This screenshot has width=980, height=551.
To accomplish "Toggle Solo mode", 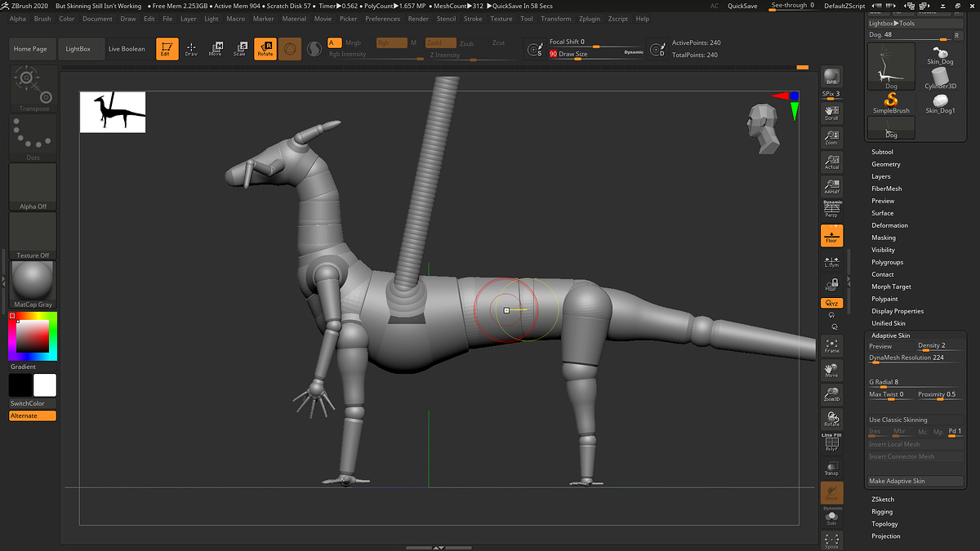I will [x=831, y=517].
